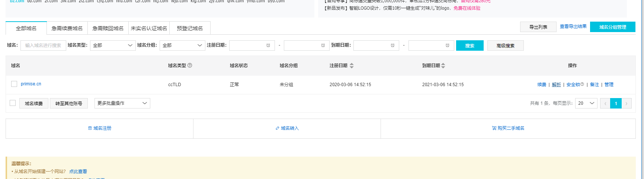Open the 免费在线体验 link
The height and width of the screenshot is (179, 644).
(x=467, y=8)
